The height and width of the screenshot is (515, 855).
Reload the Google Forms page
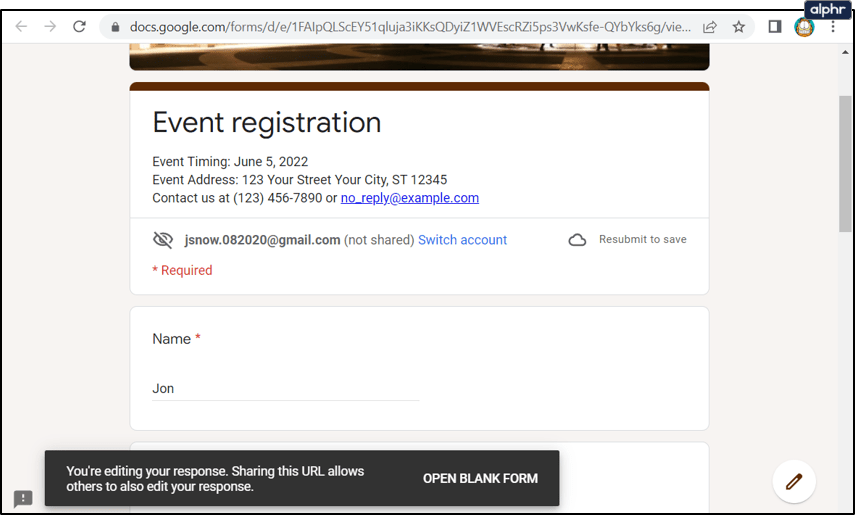(x=80, y=26)
